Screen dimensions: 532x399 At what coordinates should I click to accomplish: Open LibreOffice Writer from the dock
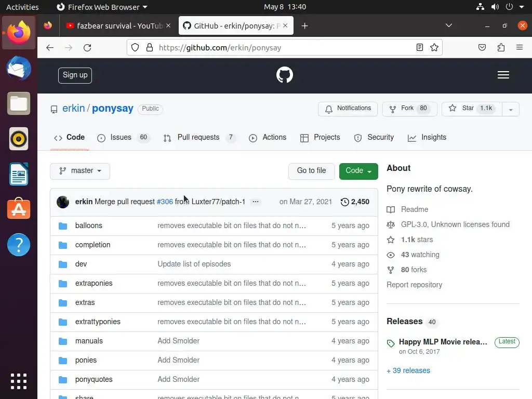tap(19, 174)
